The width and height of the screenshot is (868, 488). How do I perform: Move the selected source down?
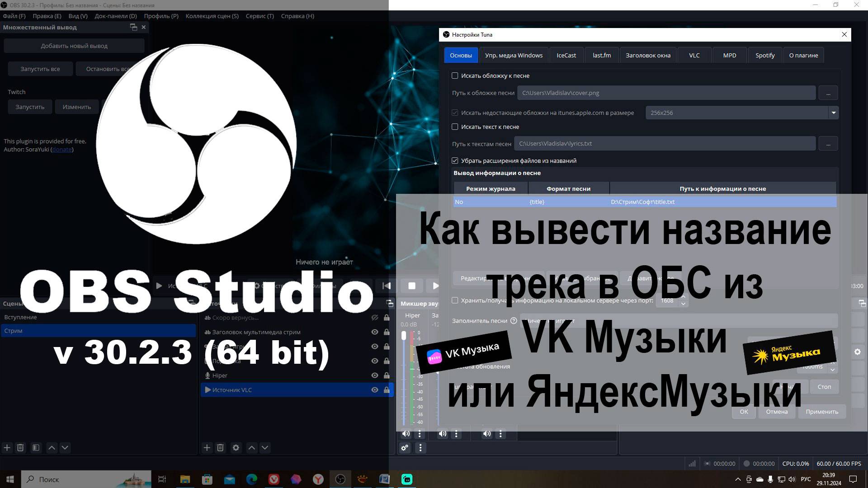(265, 448)
